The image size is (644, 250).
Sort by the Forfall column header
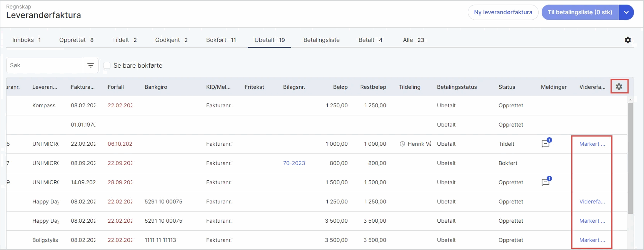click(116, 87)
